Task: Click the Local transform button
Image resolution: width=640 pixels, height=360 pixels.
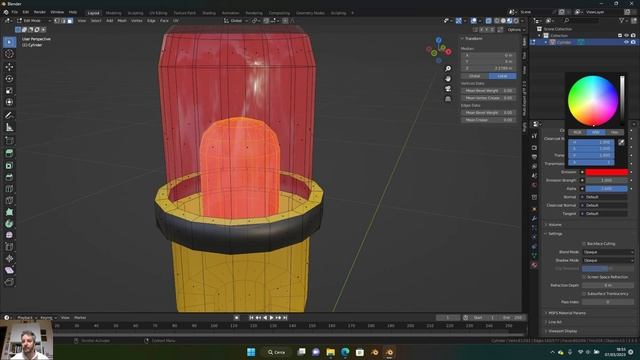Action: click(x=502, y=76)
